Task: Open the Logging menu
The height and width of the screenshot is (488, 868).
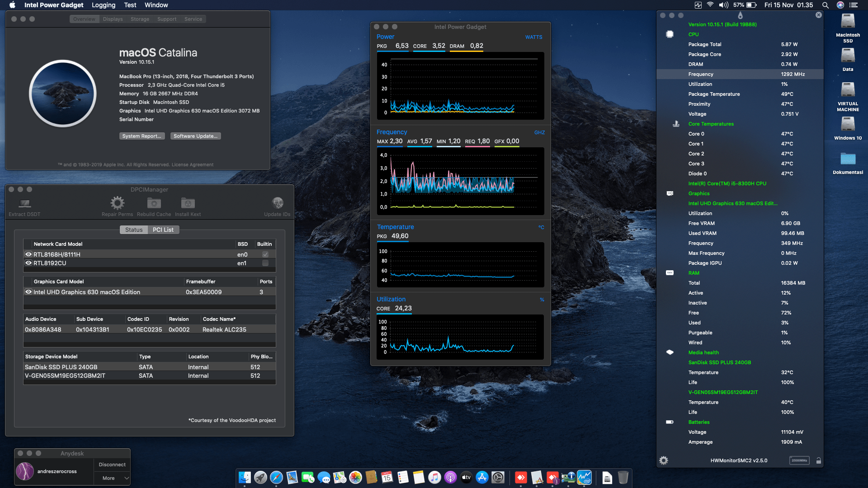Action: click(104, 5)
